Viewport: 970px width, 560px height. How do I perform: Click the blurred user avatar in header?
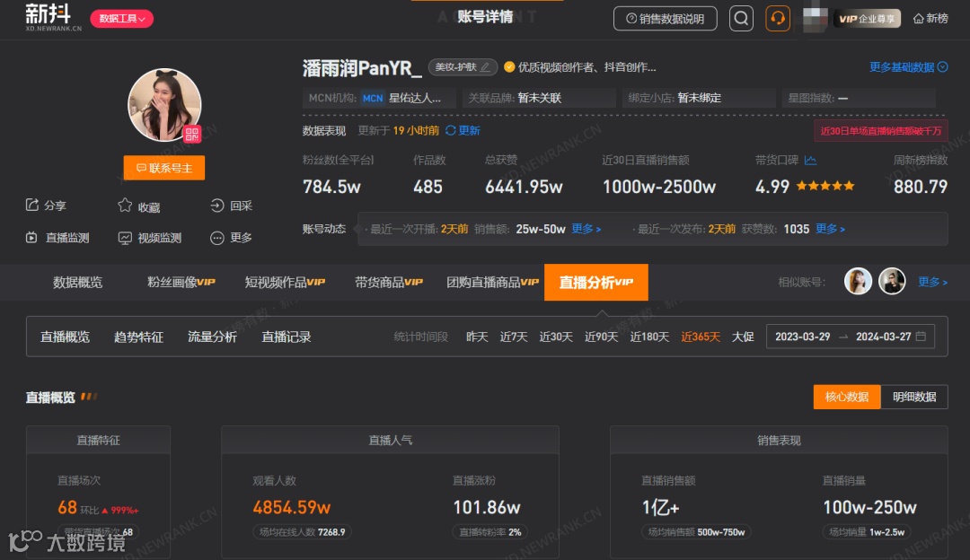815,19
